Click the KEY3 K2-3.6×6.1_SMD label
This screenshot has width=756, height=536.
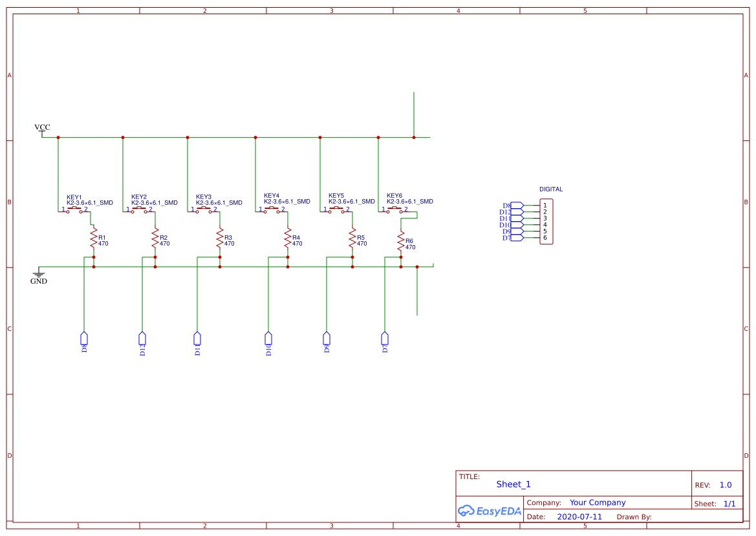(x=219, y=202)
